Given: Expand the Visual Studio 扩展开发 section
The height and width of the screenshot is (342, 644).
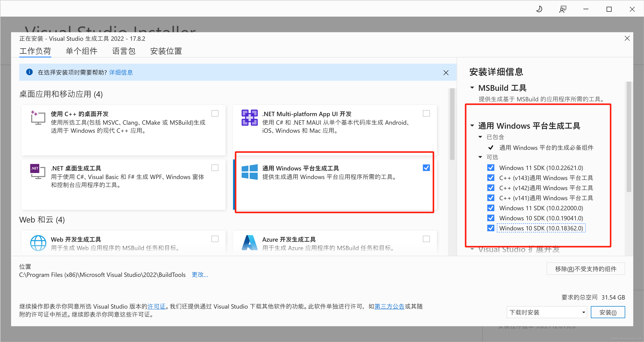Looking at the screenshot, I should click(x=472, y=249).
